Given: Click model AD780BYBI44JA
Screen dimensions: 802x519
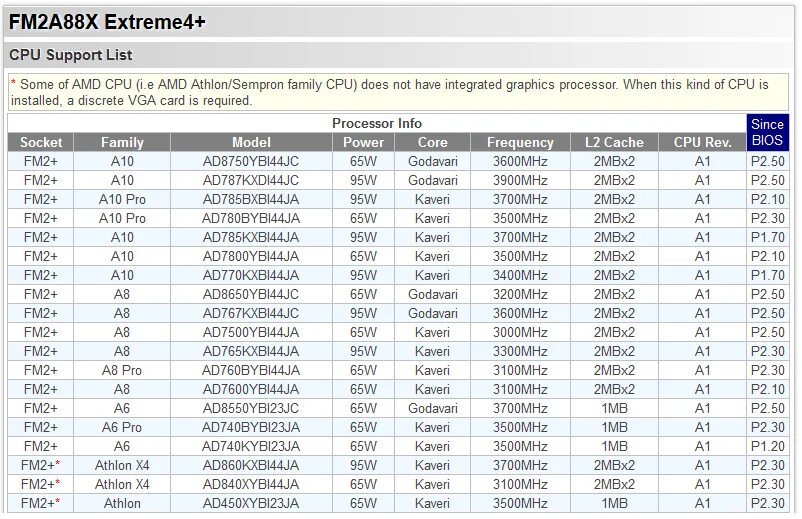Looking at the screenshot, I should 251,218.
